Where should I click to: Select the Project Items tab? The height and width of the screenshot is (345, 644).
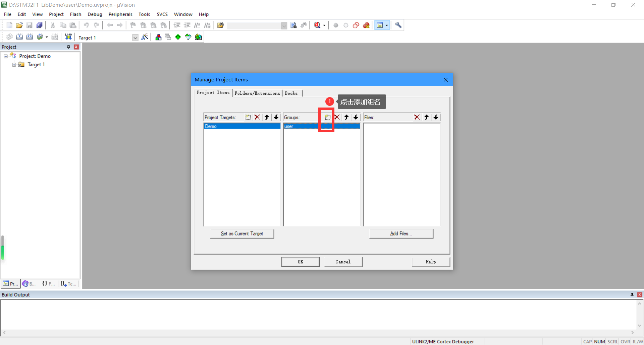tap(213, 92)
